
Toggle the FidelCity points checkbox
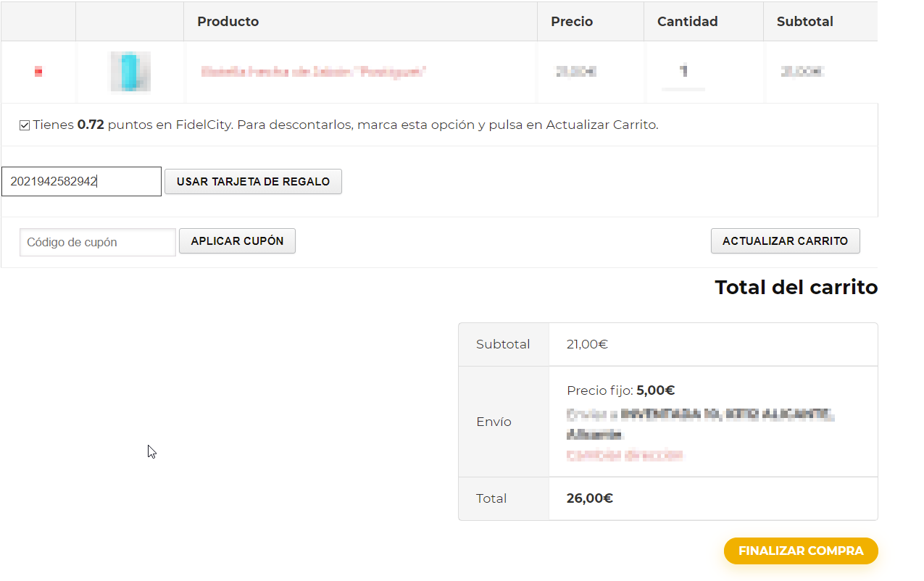pyautogui.click(x=25, y=125)
